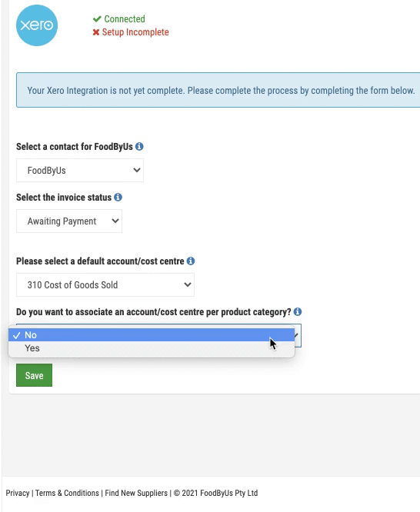Open info tooltip beside FoodByUs contact label

[x=139, y=147]
